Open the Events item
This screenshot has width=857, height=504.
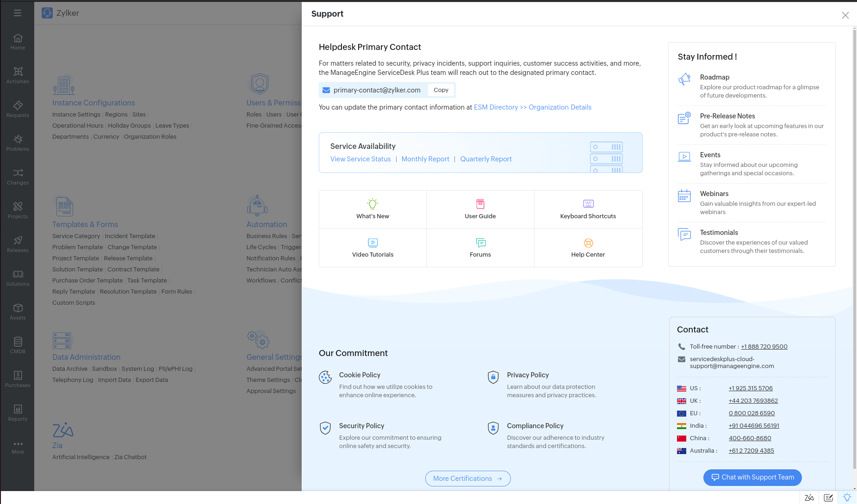click(x=751, y=164)
